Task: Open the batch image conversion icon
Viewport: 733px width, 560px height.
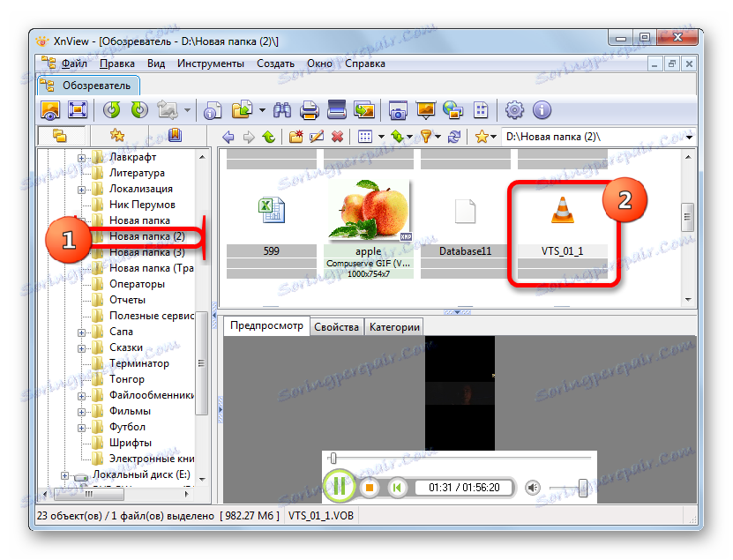Action: click(364, 110)
